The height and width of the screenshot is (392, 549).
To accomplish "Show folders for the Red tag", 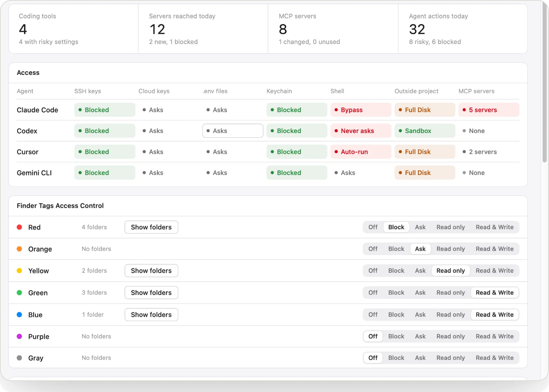I will point(151,227).
